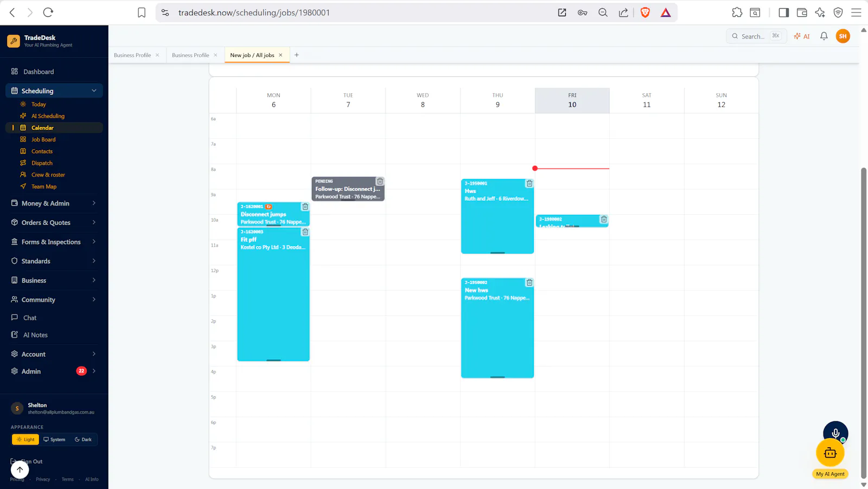This screenshot has width=868, height=489.
Task: Reload the browser page
Action: tap(48, 12)
